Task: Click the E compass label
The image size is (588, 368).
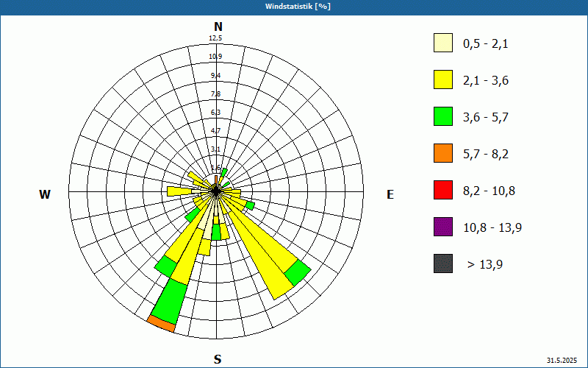Action: click(390, 194)
